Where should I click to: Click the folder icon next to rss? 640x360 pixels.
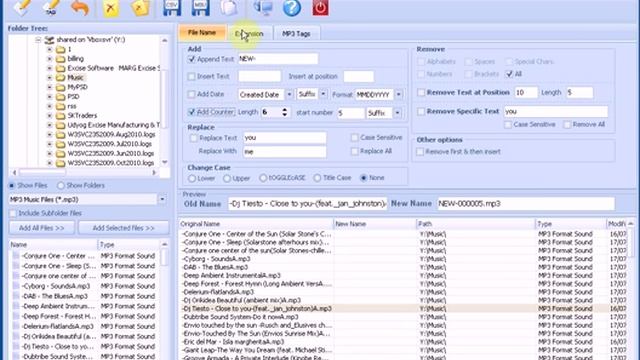pos(60,106)
